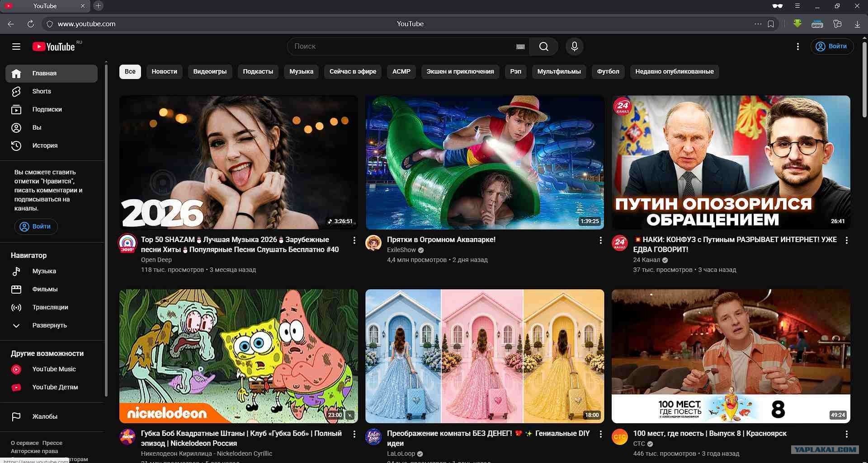Open the Прессе footer link

[52, 443]
